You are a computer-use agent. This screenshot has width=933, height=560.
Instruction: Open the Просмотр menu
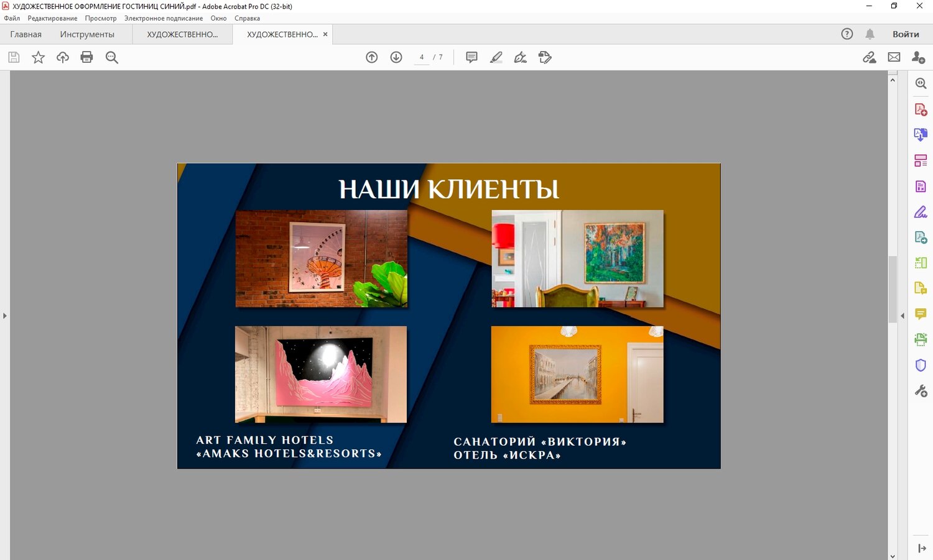(101, 18)
